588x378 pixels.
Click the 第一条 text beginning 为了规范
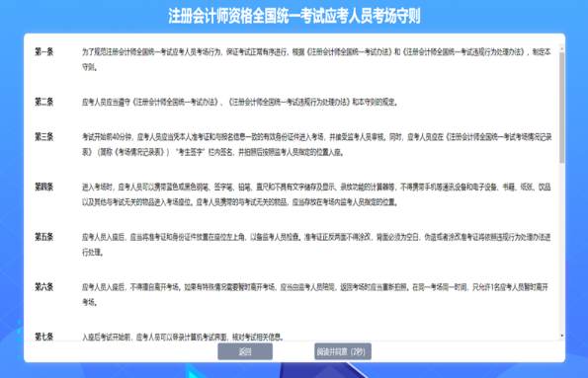316,59
